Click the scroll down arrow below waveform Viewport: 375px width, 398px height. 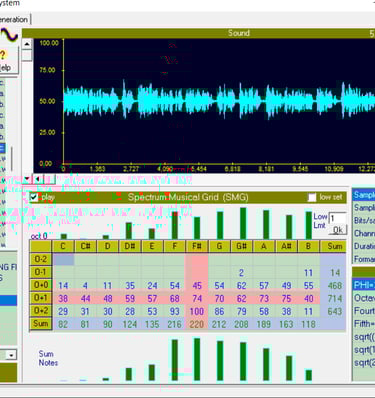click(27, 179)
